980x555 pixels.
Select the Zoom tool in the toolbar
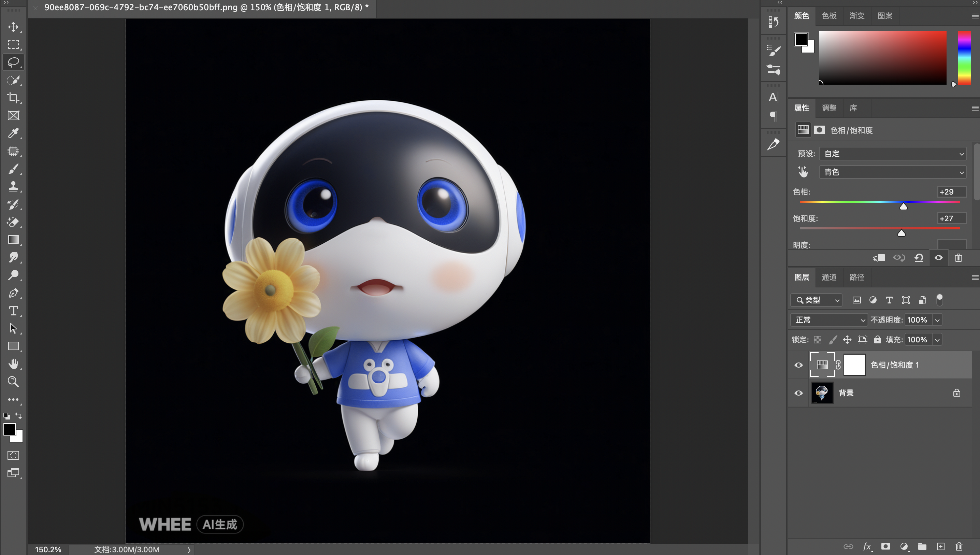coord(13,382)
